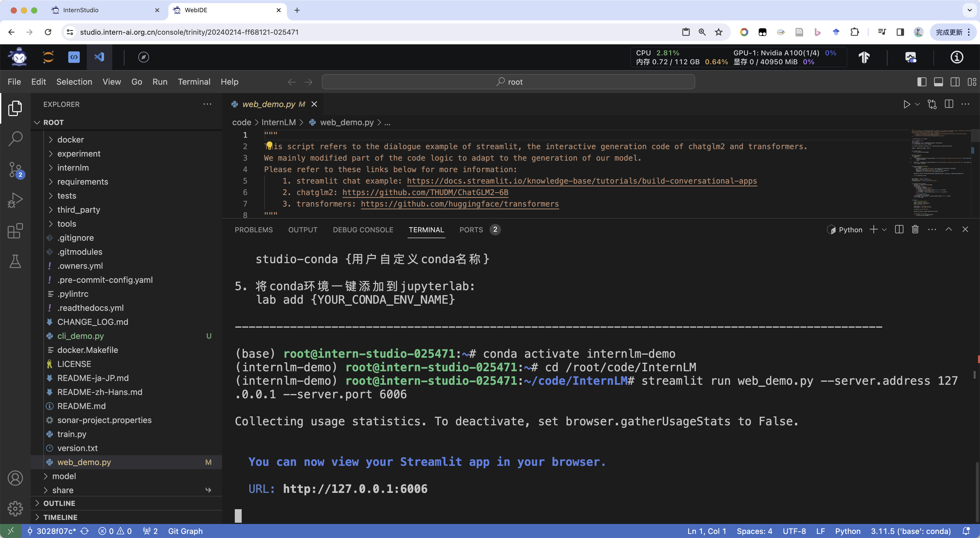Open the new terminal launch profile dropdown
The image size is (980, 538).
tap(885, 230)
